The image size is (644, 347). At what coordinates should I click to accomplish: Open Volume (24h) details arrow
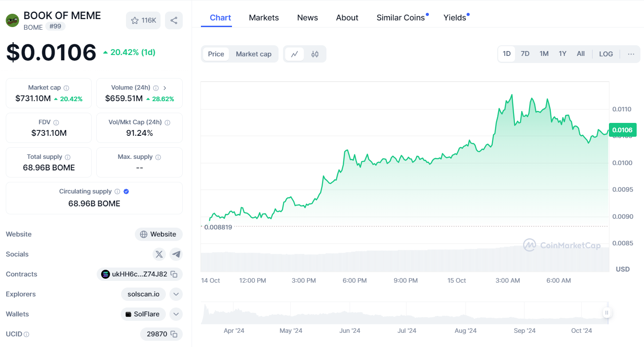165,88
